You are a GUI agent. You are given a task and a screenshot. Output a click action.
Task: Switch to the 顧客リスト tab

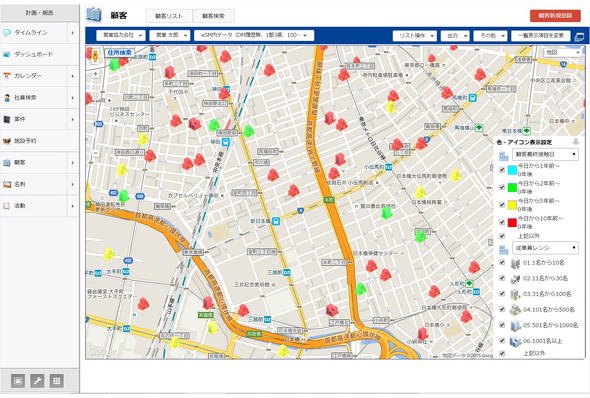[169, 16]
